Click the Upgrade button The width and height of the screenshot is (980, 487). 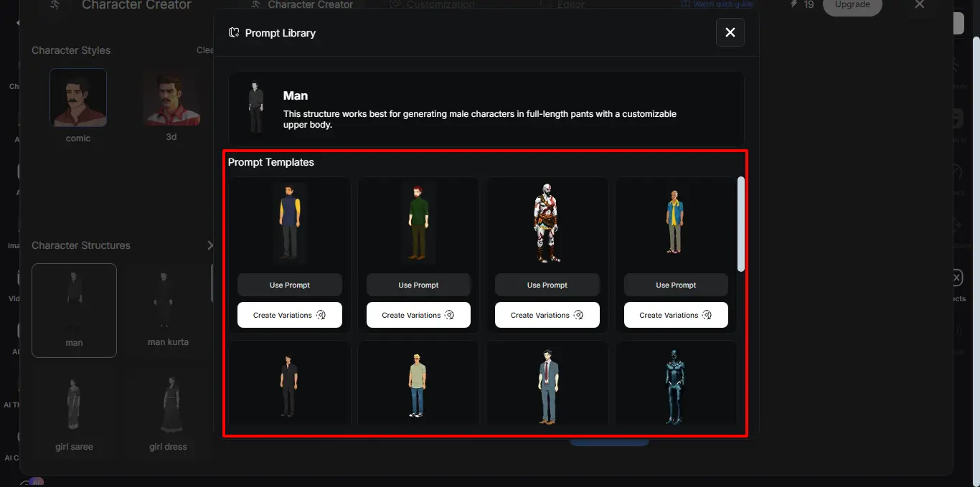coord(852,6)
